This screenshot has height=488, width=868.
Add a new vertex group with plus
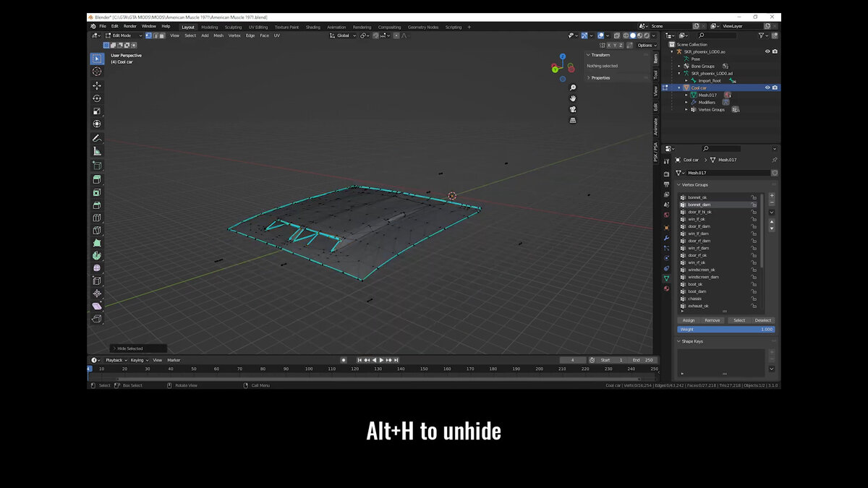click(x=771, y=195)
